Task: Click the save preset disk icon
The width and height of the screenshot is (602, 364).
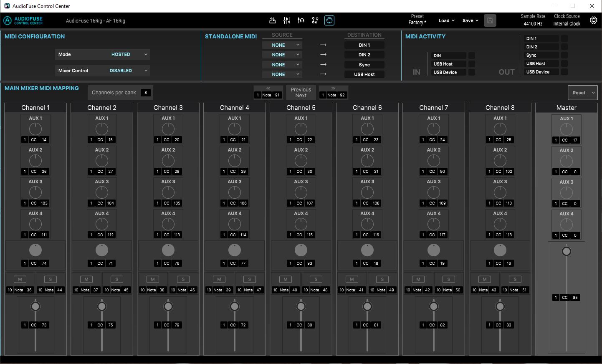Action: point(490,20)
